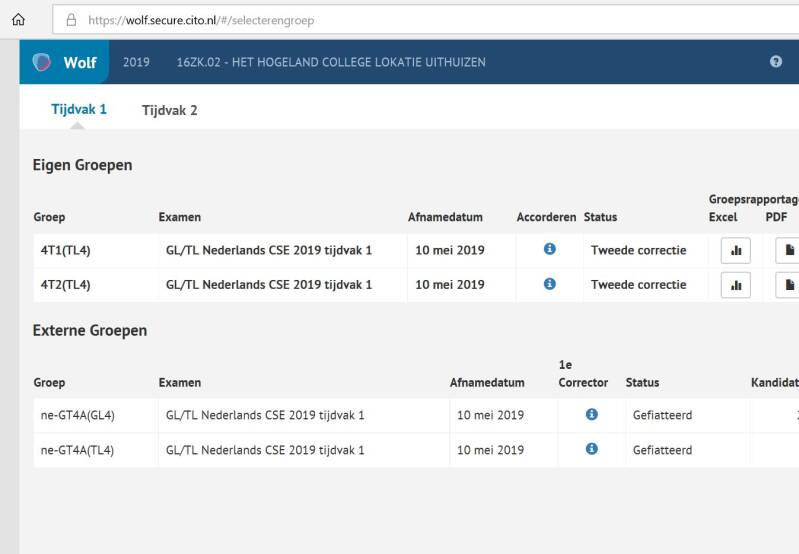Click Accorderen info icon for 4T1(TL4)
Screen dimensions: 799x554
(549, 249)
